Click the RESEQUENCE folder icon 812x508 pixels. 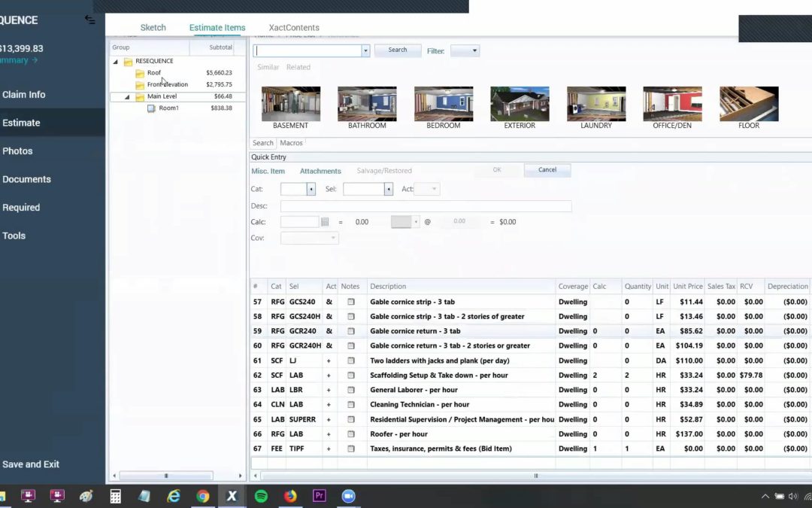pos(128,61)
